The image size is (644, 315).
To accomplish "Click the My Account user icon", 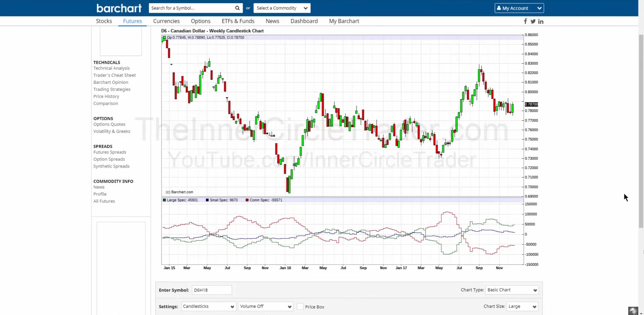I will (499, 8).
